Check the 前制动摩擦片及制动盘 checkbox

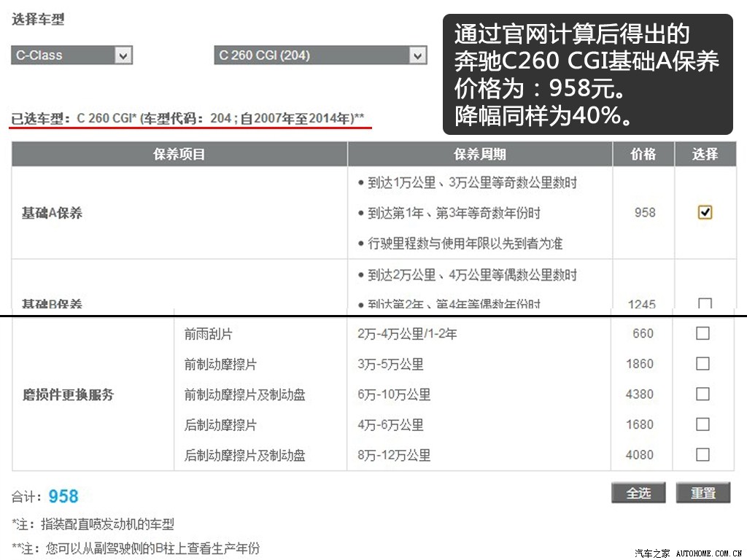[703, 394]
